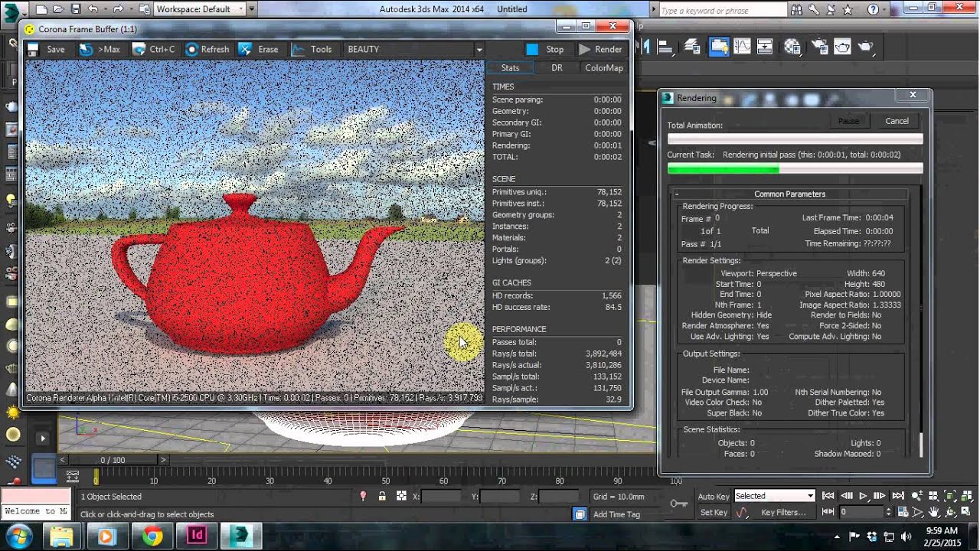Cancel the rendering dialog
The width and height of the screenshot is (980, 551).
pyautogui.click(x=897, y=121)
